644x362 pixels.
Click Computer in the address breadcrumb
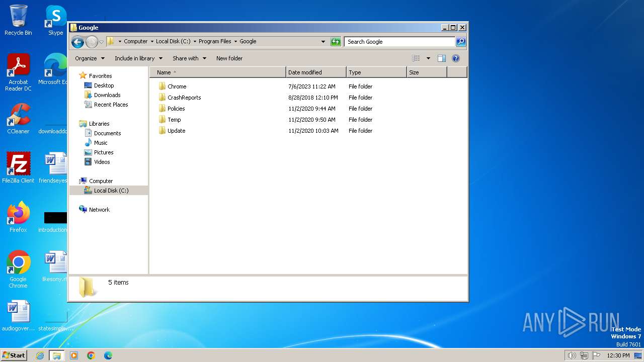pos(136,42)
